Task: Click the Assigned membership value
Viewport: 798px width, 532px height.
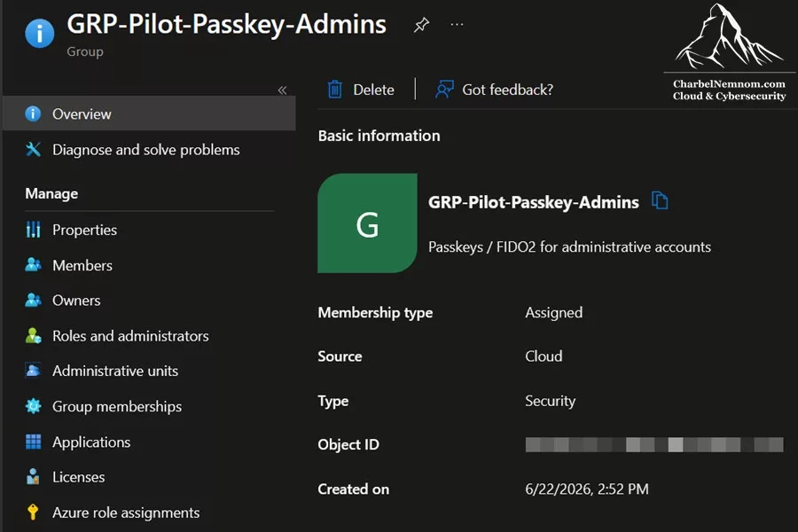Action: [x=553, y=313]
